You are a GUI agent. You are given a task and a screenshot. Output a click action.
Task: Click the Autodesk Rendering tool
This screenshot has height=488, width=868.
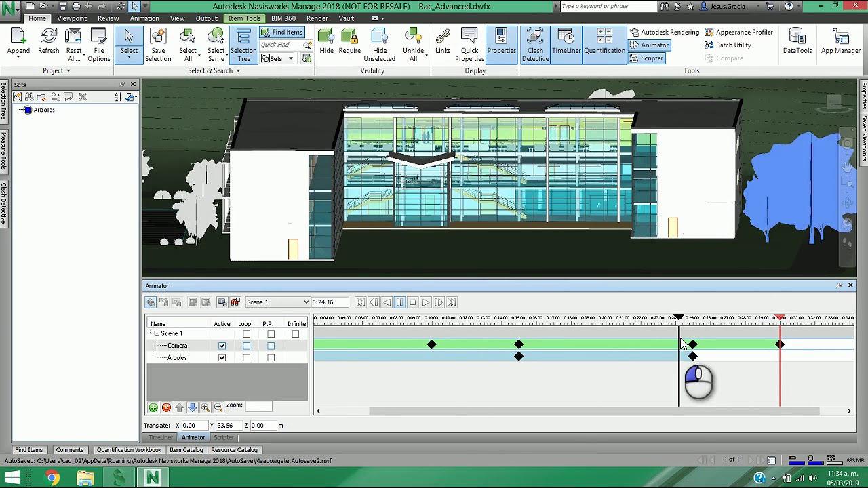(664, 32)
